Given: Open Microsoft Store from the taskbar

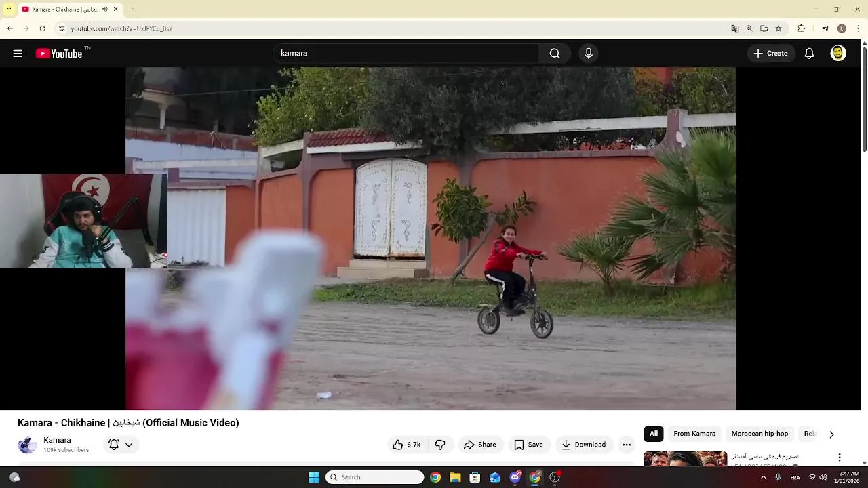Looking at the screenshot, I should pos(475,477).
